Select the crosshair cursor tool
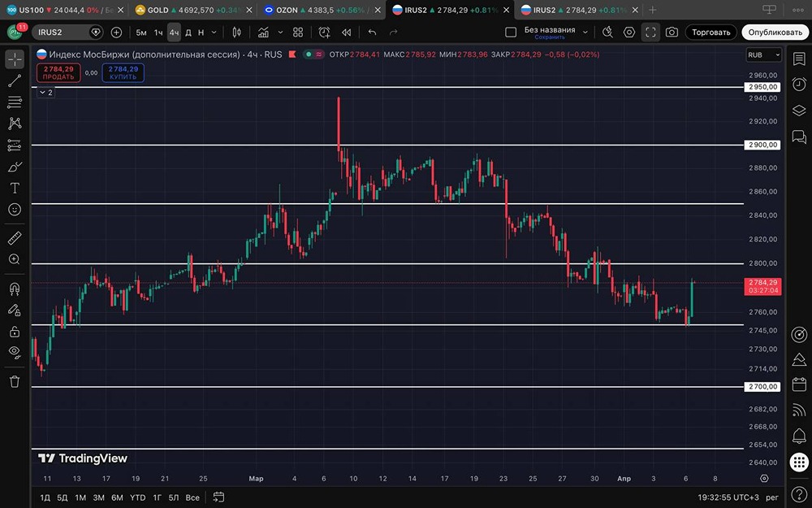This screenshot has width=812, height=508. [15, 59]
